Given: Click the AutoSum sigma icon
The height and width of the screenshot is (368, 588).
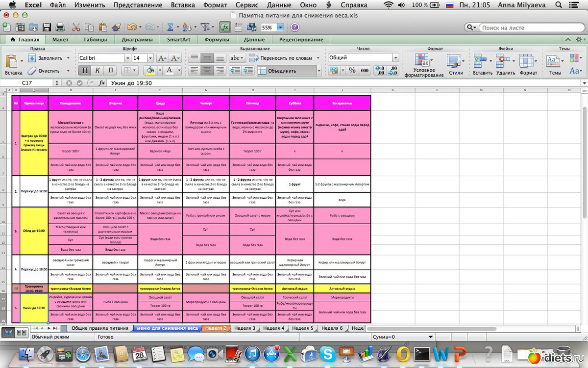Looking at the screenshot, I should coord(170,27).
